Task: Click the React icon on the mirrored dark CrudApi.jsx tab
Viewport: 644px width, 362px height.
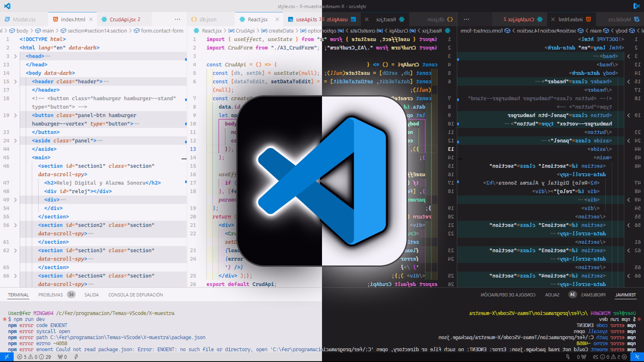Action: click(540, 19)
